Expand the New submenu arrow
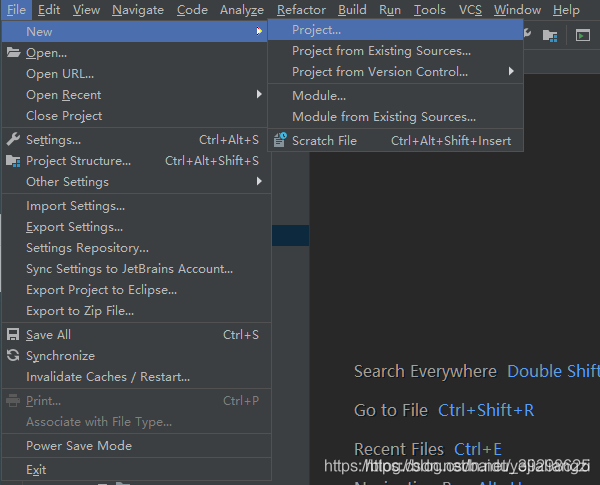This screenshot has height=485, width=600. 260,32
